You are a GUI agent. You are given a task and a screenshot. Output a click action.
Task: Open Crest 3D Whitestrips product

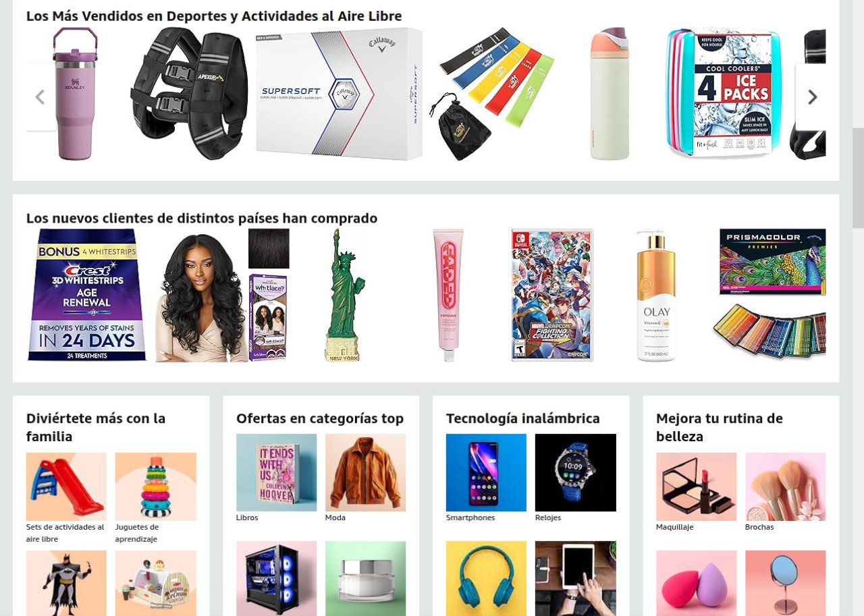tap(87, 296)
